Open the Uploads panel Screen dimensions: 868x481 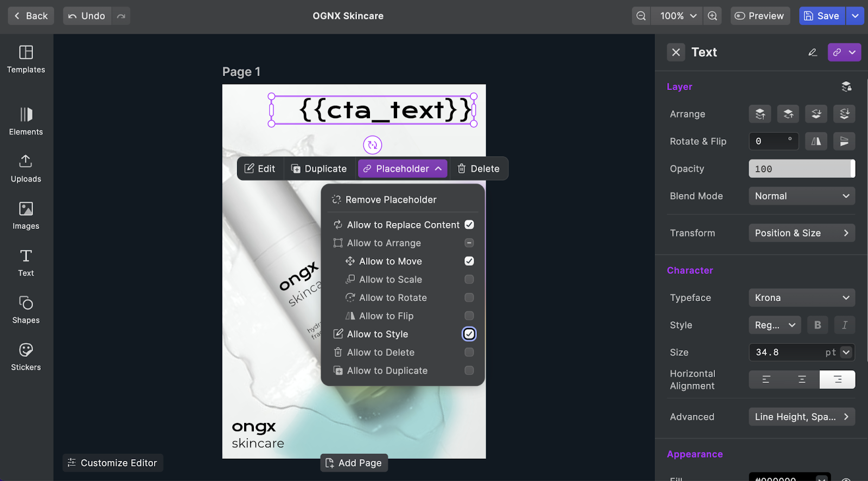click(x=26, y=169)
